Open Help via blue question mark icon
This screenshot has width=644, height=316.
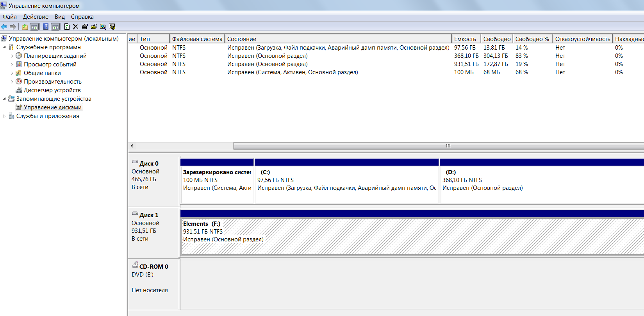pos(46,27)
